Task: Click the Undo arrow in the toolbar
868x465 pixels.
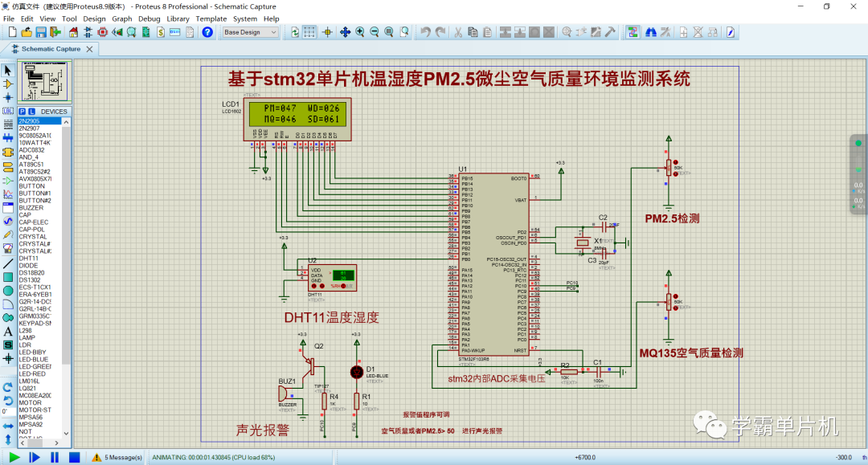Action: (x=425, y=33)
